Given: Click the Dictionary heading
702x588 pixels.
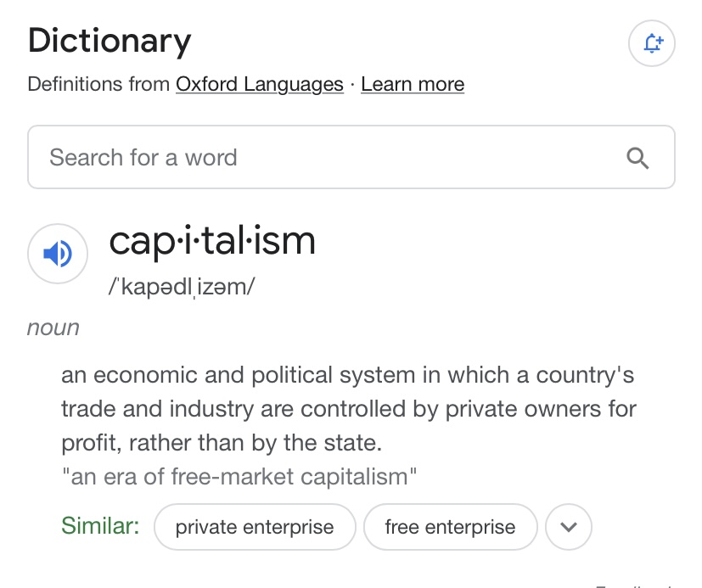Looking at the screenshot, I should [110, 41].
